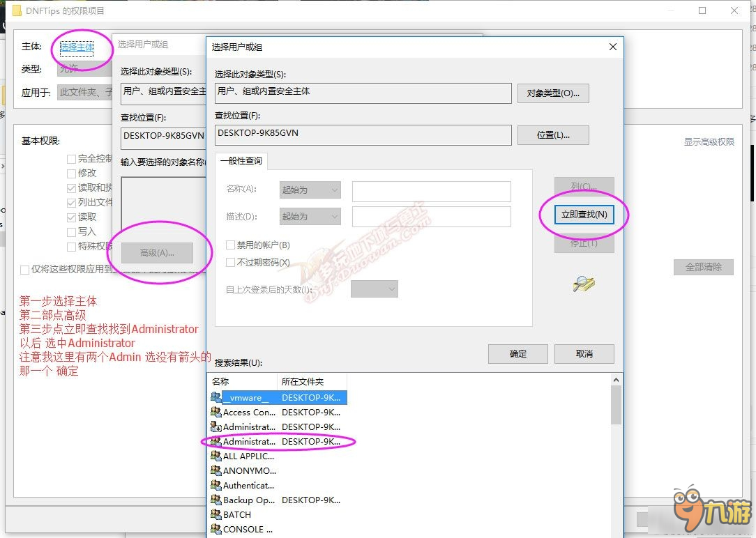Select the _vmware_ row name

[245, 398]
